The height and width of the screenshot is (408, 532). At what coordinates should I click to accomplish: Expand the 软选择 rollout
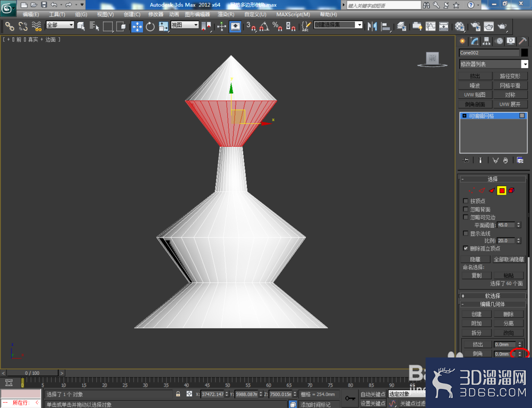(492, 296)
